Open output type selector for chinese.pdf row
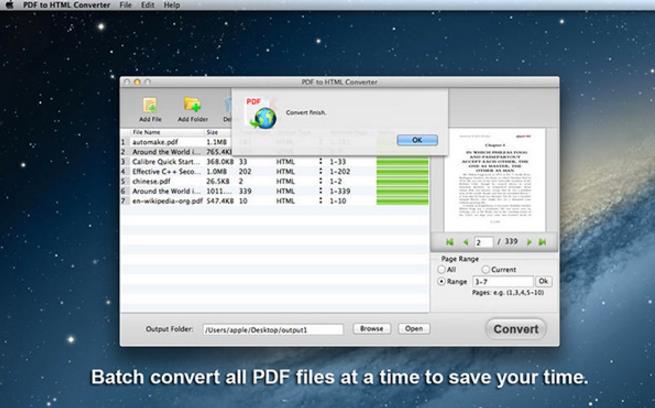Image resolution: width=655 pixels, height=408 pixels. [x=320, y=181]
